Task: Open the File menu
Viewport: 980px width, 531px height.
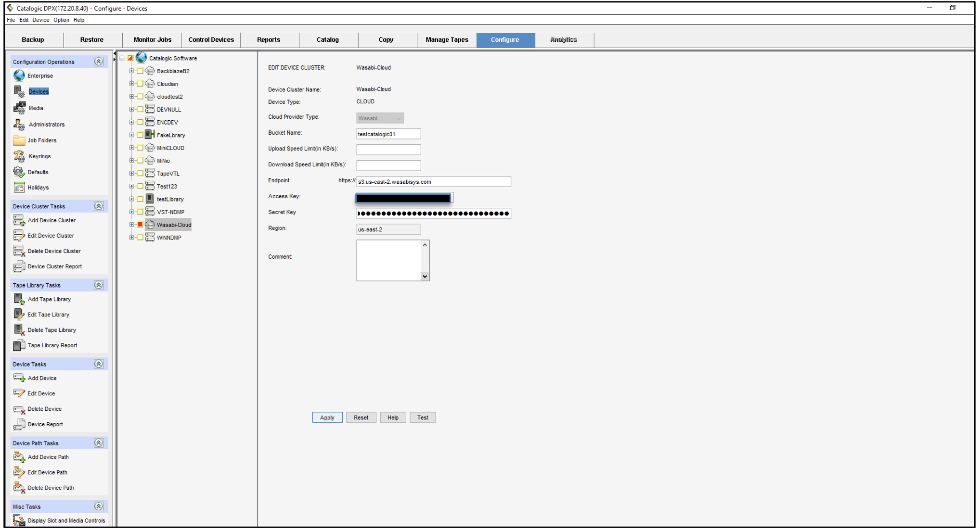Action: (x=11, y=20)
